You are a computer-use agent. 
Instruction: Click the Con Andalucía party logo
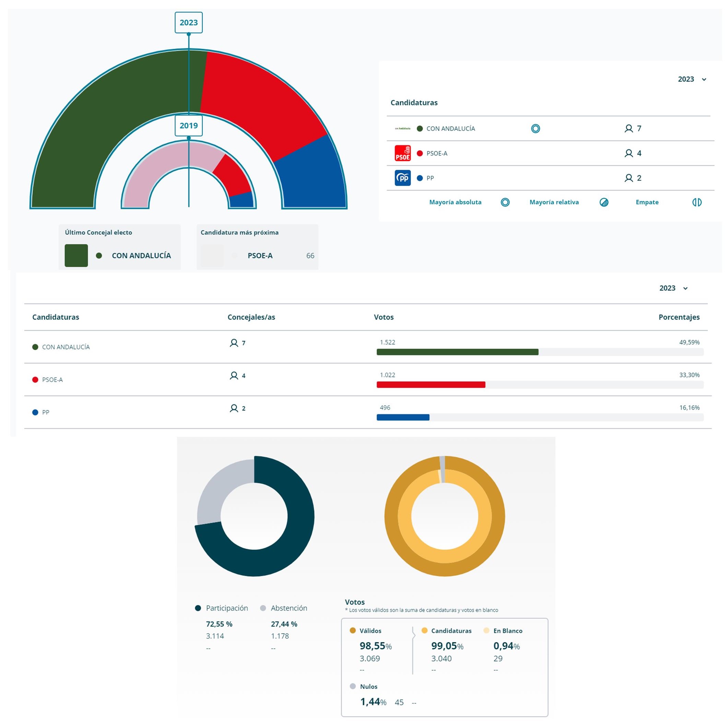pos(402,129)
